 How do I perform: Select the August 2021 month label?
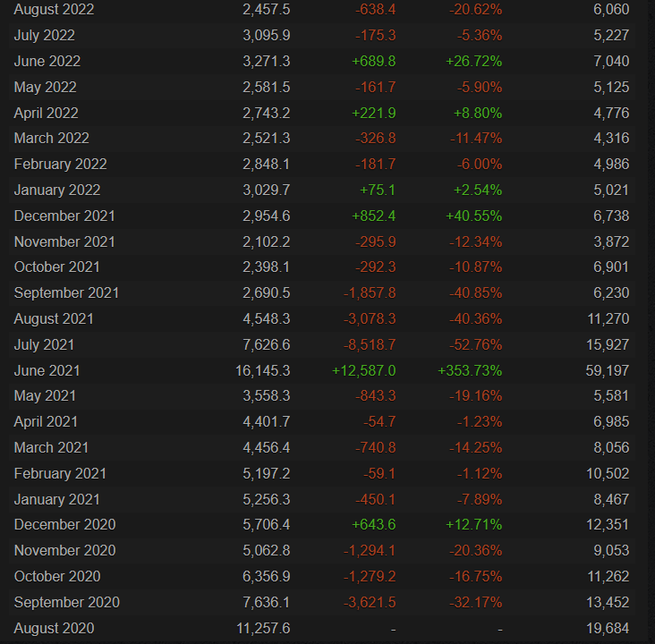54,318
